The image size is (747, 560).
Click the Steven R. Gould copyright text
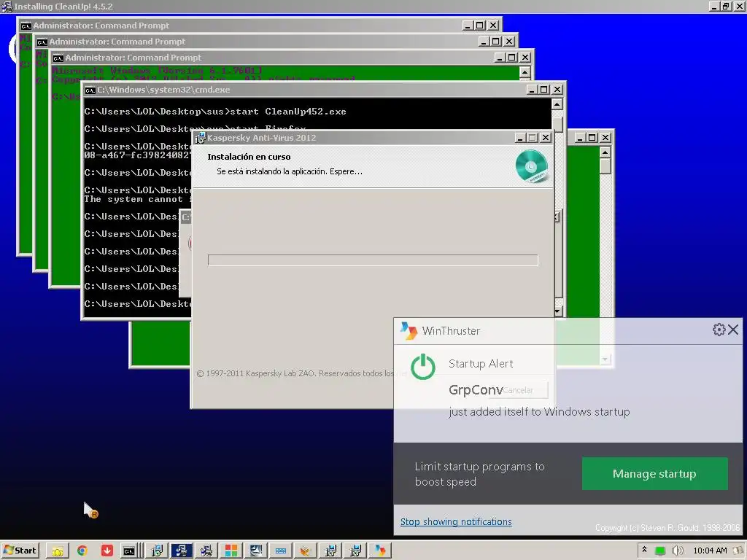667,528
